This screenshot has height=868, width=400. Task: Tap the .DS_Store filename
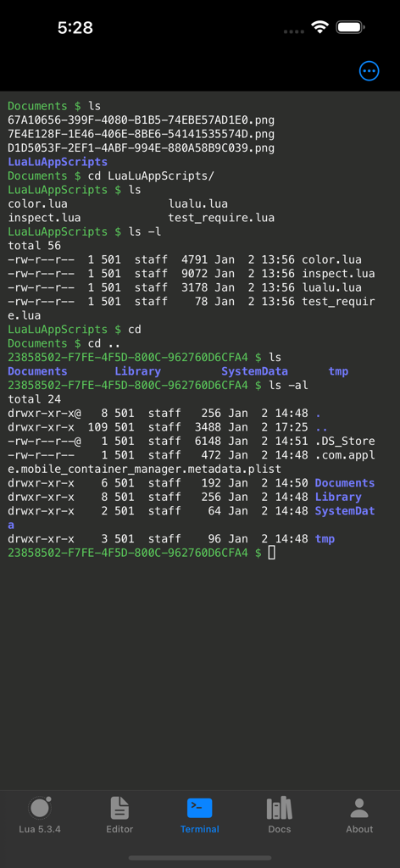tap(345, 441)
